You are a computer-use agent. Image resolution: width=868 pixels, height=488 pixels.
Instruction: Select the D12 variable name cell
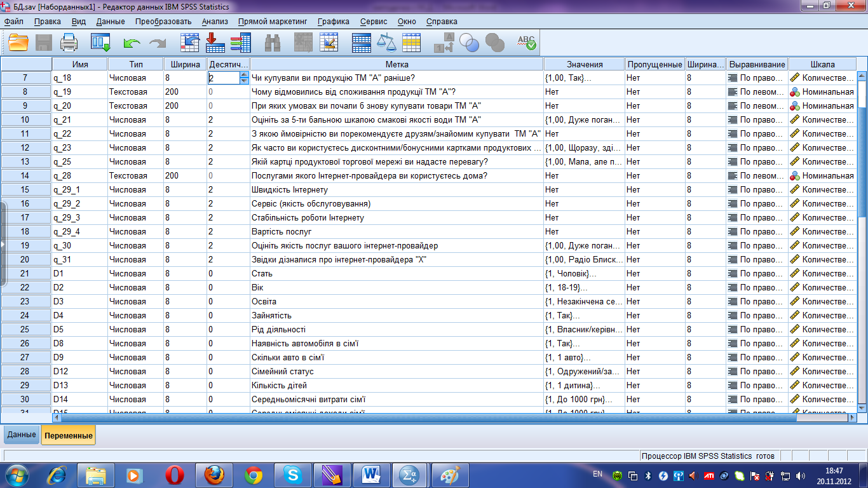coord(80,371)
